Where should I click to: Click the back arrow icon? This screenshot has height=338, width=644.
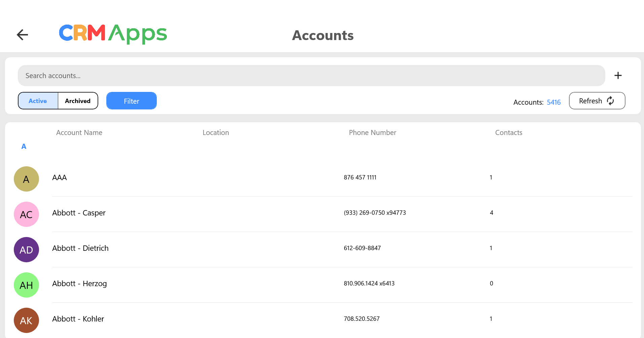point(22,35)
